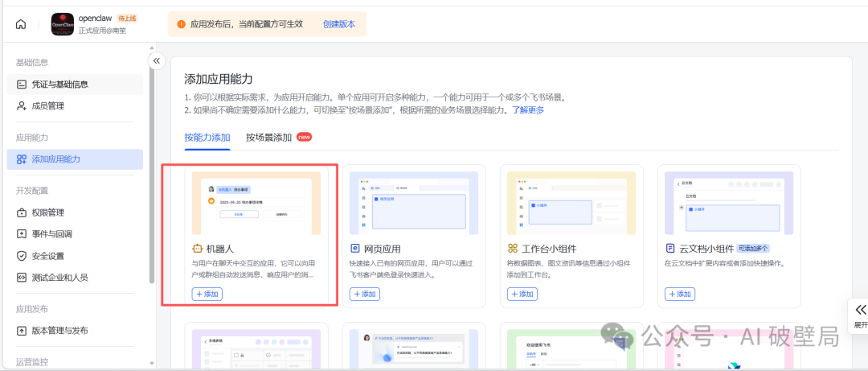
Task: Click the 添加应用能力 grid icon
Action: [22, 159]
